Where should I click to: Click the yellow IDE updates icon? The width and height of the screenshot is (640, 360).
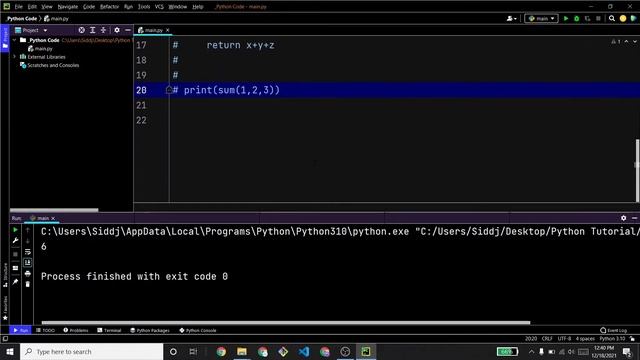pyautogui.click(x=623, y=18)
